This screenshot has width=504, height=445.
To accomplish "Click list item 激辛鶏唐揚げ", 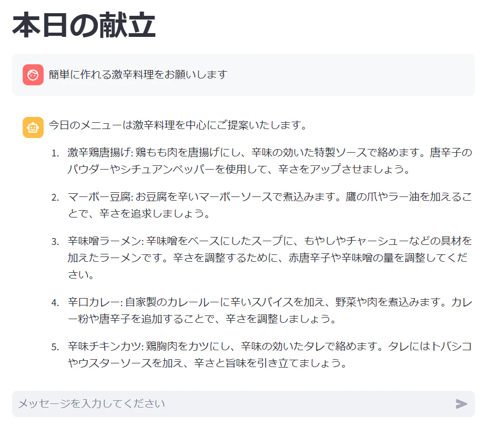I will 270,161.
